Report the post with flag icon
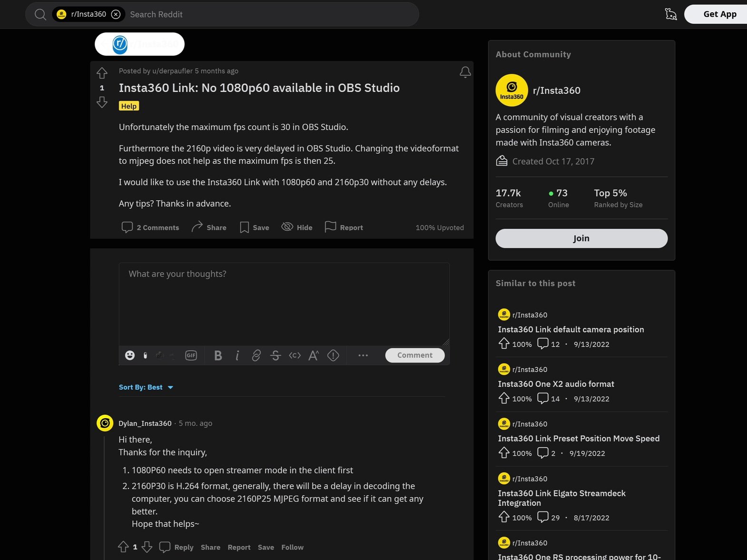The width and height of the screenshot is (747, 560). (344, 227)
